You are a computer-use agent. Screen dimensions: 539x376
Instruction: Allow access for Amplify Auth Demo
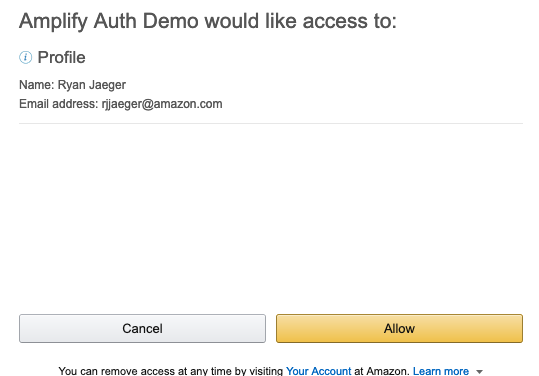tap(399, 328)
